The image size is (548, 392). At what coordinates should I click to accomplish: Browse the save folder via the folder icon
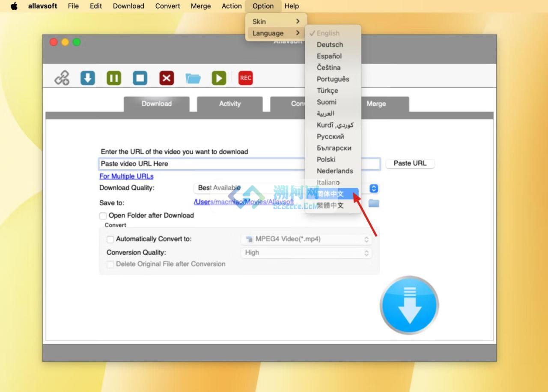(x=374, y=203)
